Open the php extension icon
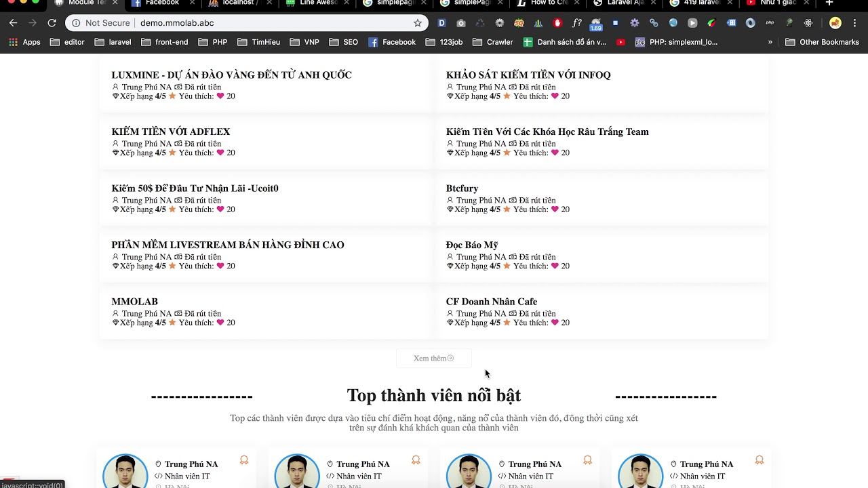Screen dimensions: 868x488 (770, 23)
